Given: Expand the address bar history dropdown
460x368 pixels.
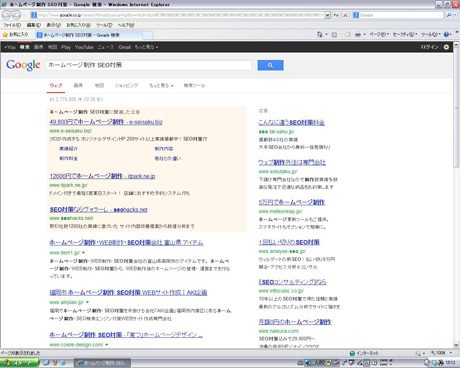Looking at the screenshot, I should 327,15.
